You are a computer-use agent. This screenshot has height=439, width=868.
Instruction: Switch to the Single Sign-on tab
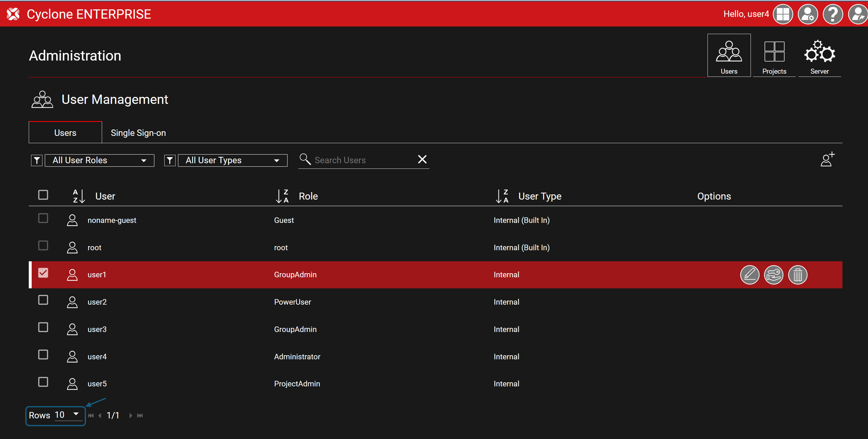[x=138, y=133]
